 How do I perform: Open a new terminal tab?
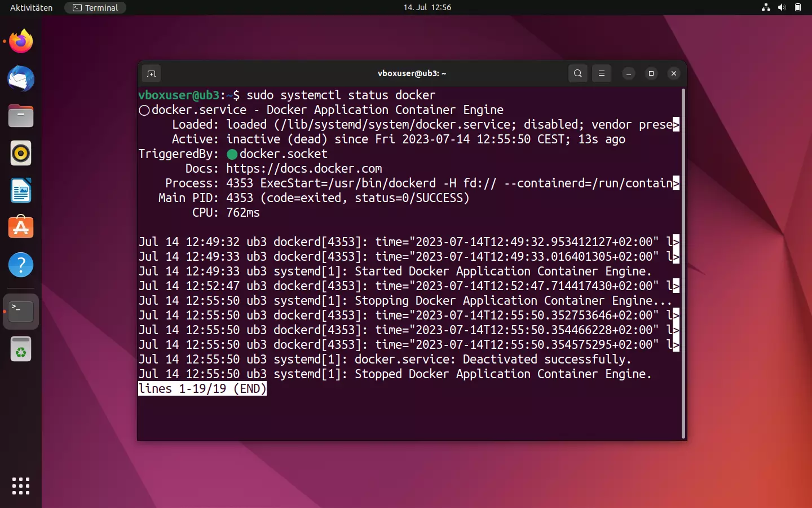coord(151,73)
